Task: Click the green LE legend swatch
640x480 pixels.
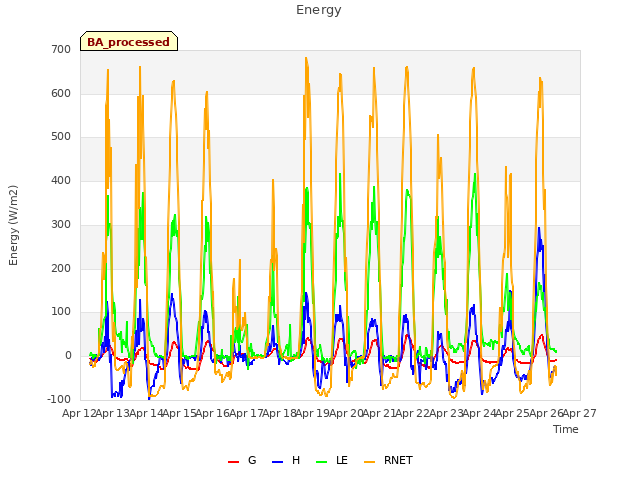Action: click(x=322, y=462)
